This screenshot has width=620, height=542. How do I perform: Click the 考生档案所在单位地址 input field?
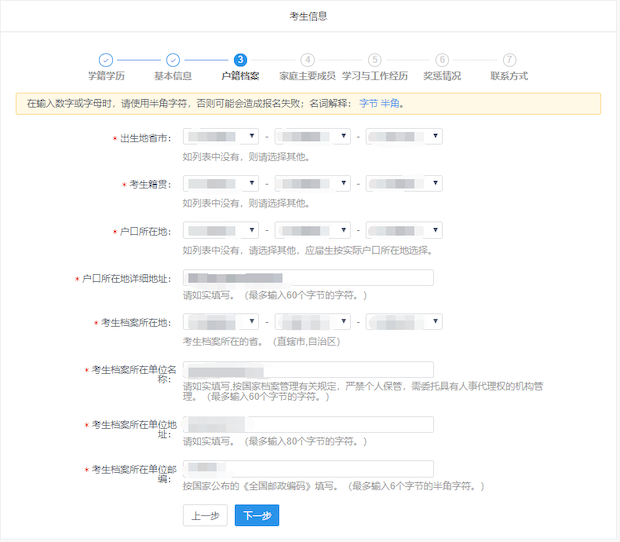308,425
